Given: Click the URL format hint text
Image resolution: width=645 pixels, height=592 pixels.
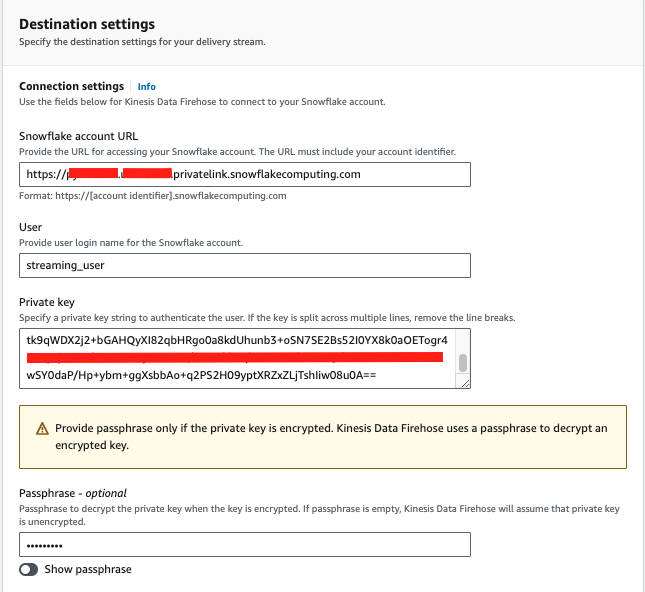Looking at the screenshot, I should [x=153, y=196].
